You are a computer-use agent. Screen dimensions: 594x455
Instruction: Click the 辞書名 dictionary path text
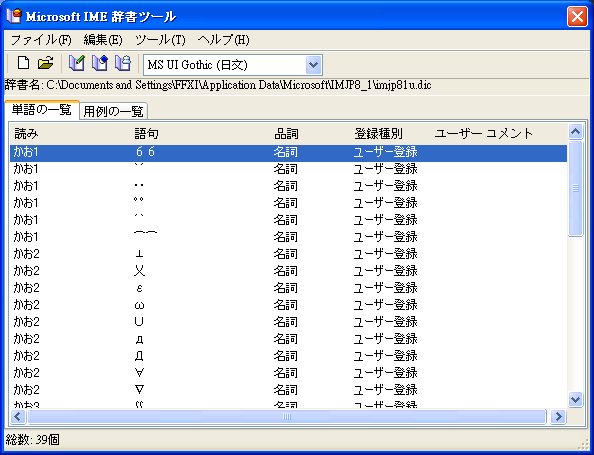(218, 85)
